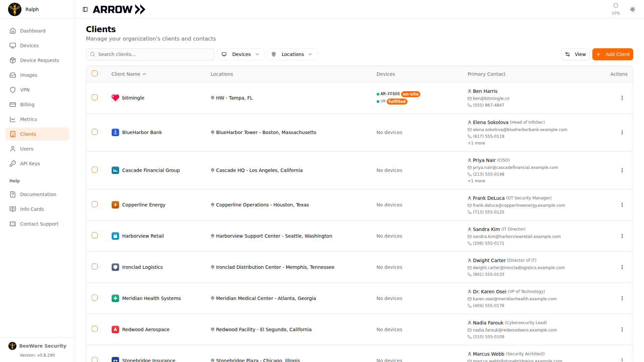Click Ralph's bee avatar
644x362 pixels.
[x=15, y=9]
